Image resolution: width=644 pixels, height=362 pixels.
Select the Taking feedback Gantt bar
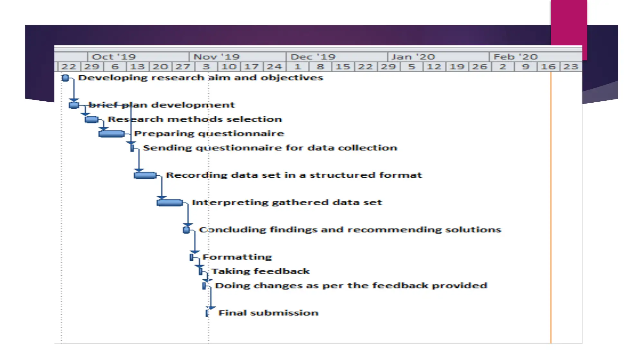[x=201, y=272]
